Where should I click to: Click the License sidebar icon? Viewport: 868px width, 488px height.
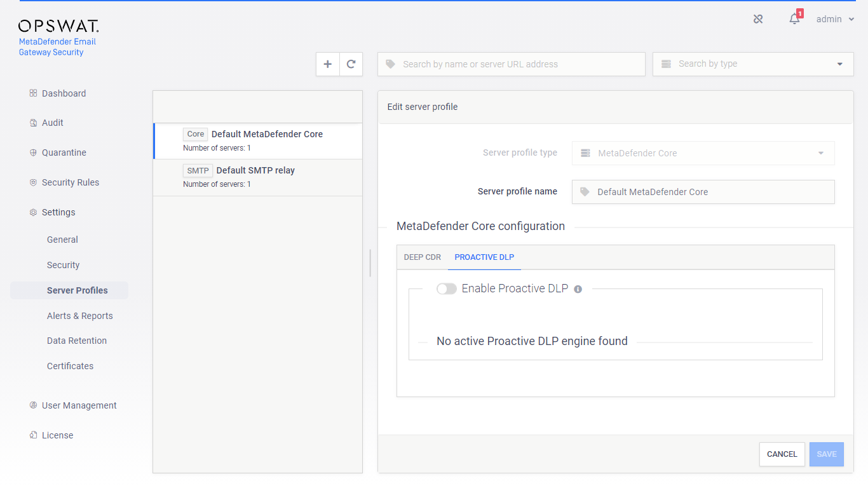tap(33, 435)
